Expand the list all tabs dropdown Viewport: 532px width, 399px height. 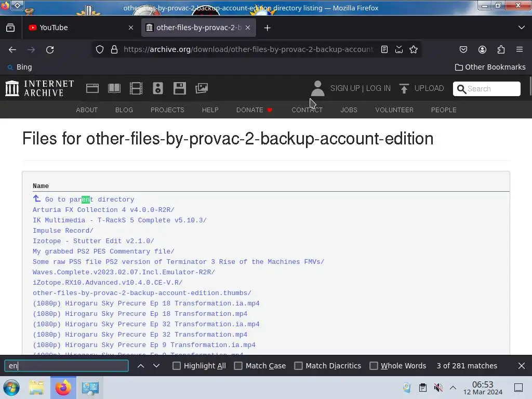522,28
